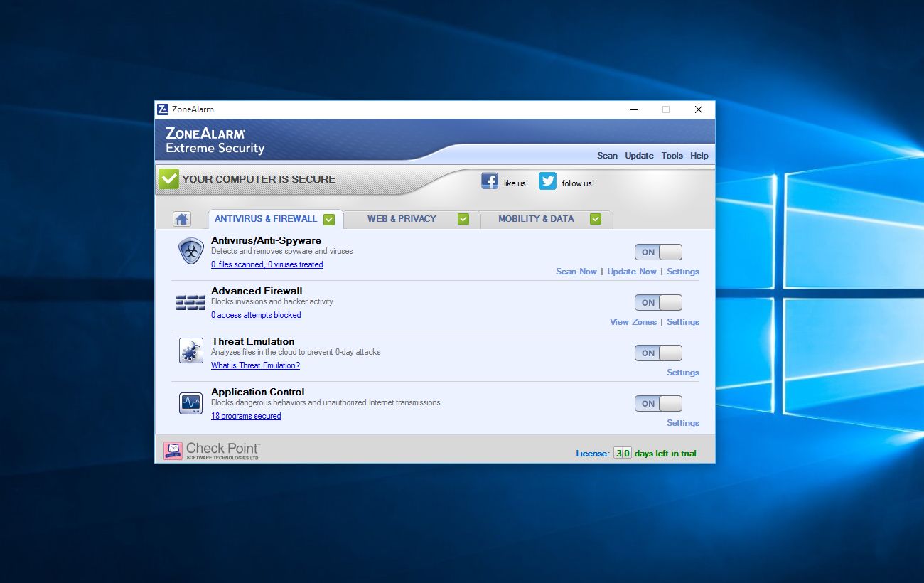This screenshot has width=924, height=583.
Task: Close the ZoneAlarm window
Action: click(x=699, y=109)
